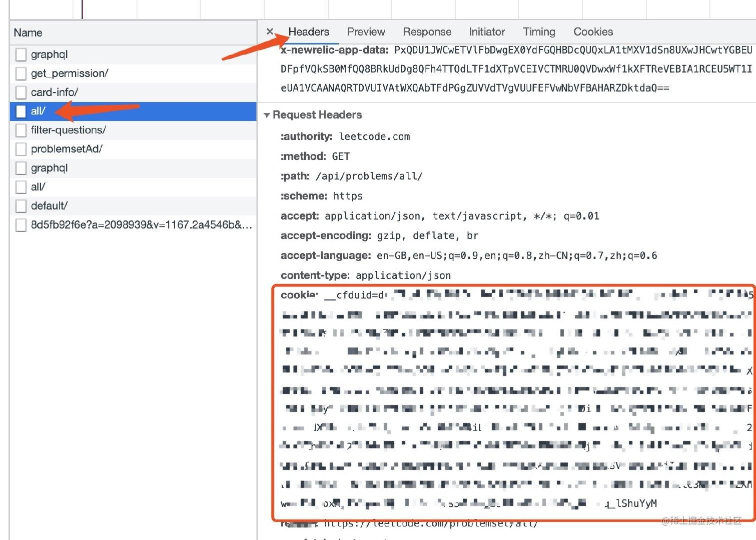
Task: Select the get_permission/ request
Action: tap(133, 73)
